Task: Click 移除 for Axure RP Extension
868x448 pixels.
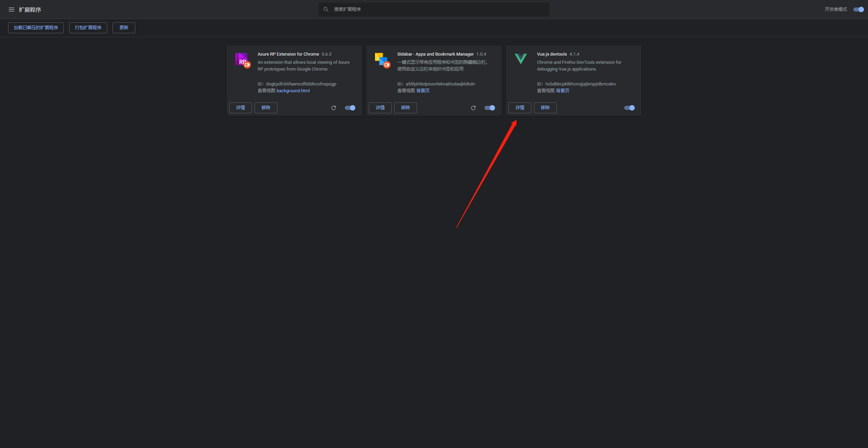Action: coord(266,108)
